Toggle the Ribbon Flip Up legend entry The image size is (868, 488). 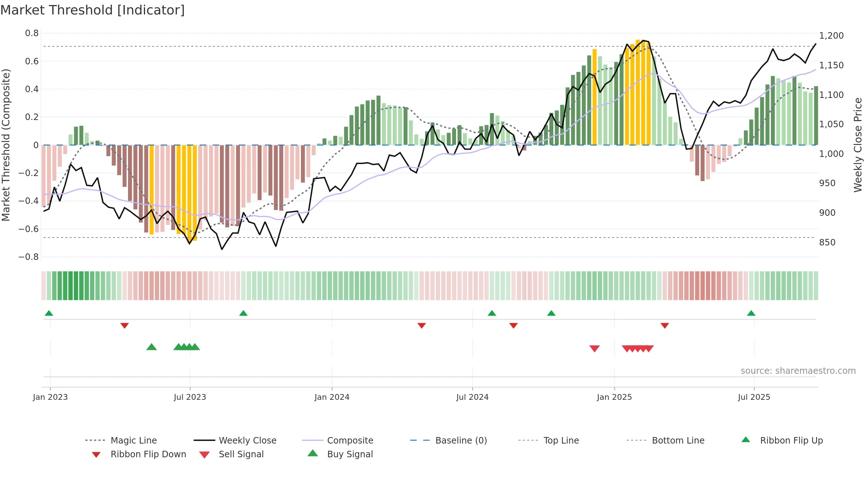782,440
